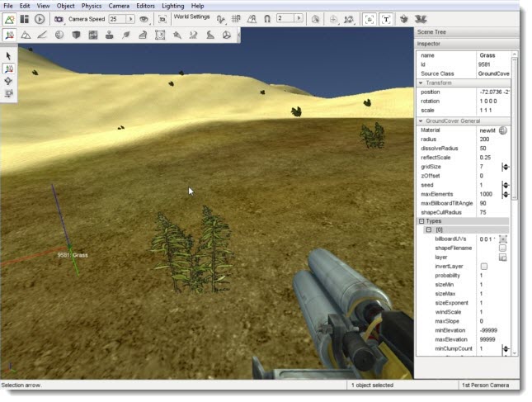Viewport: 532px width, 402px height.
Task: Open the billboardUVs editor button
Action: (x=503, y=239)
